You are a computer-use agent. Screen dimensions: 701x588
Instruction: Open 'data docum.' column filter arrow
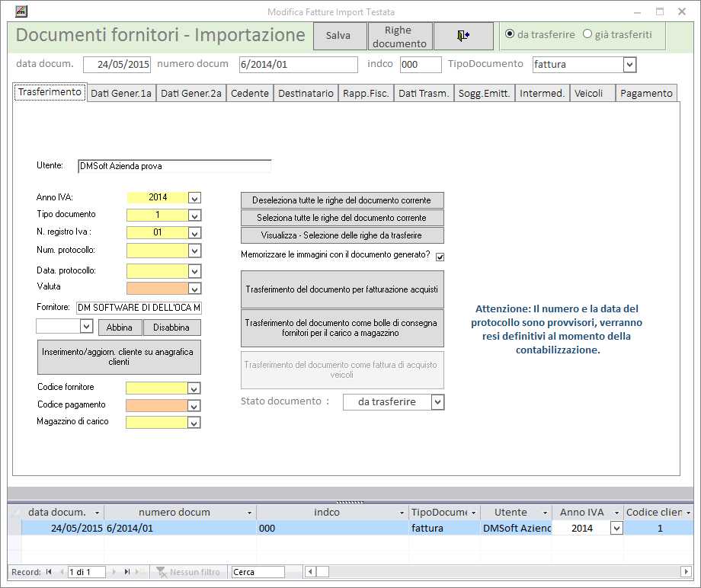[97, 513]
